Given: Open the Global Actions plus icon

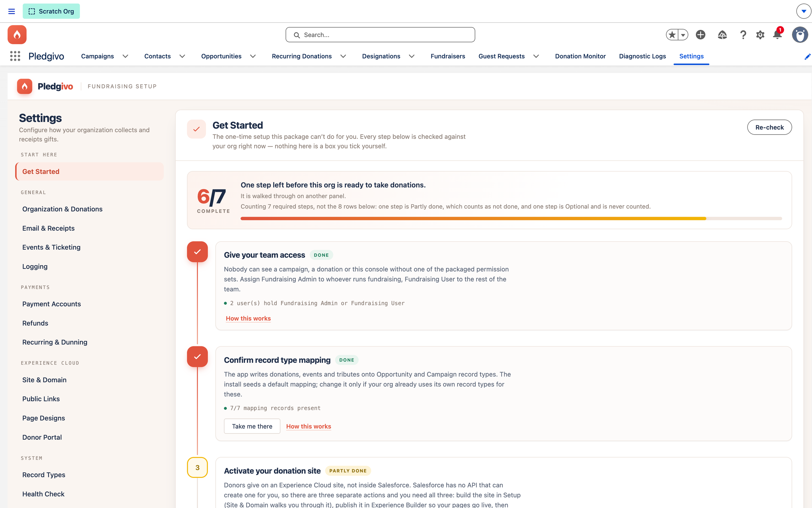Looking at the screenshot, I should tap(701, 35).
